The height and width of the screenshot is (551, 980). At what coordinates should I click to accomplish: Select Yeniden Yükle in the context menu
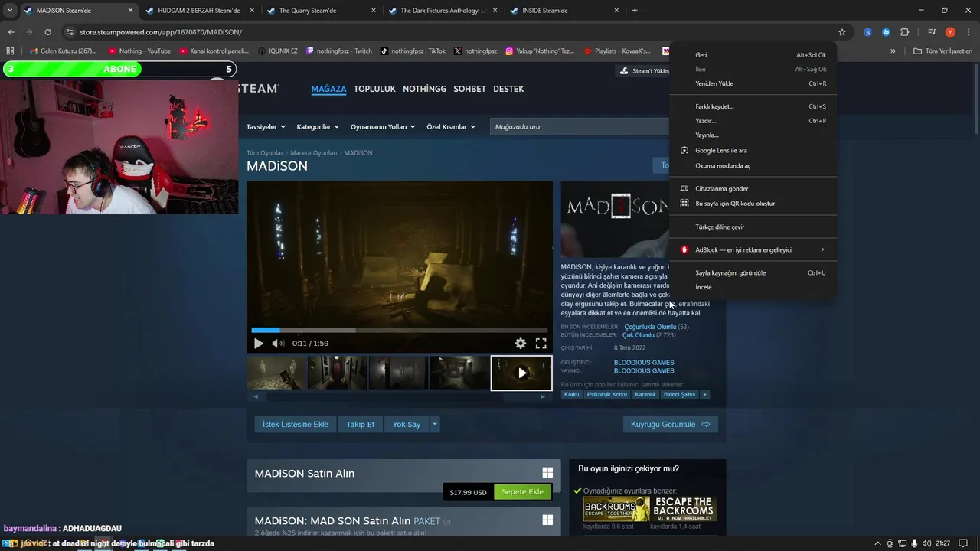pyautogui.click(x=753, y=83)
